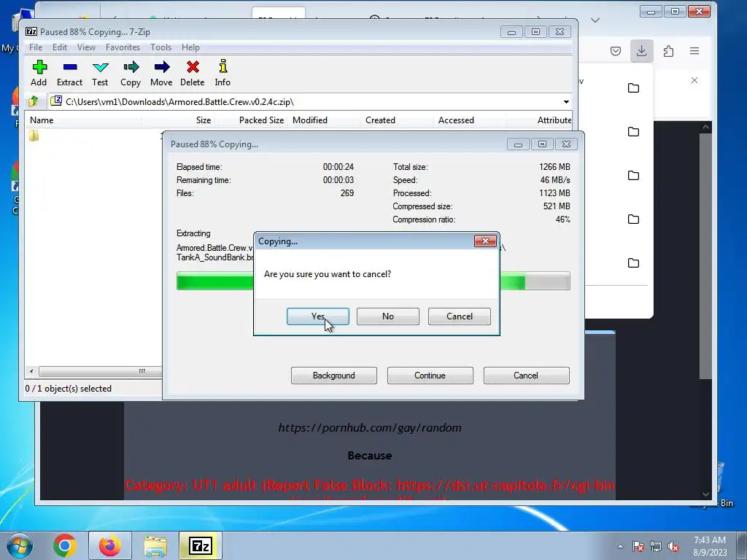This screenshot has height=560, width=747.
Task: Click the Add toolbar icon in 7-Zip
Action: point(39,73)
